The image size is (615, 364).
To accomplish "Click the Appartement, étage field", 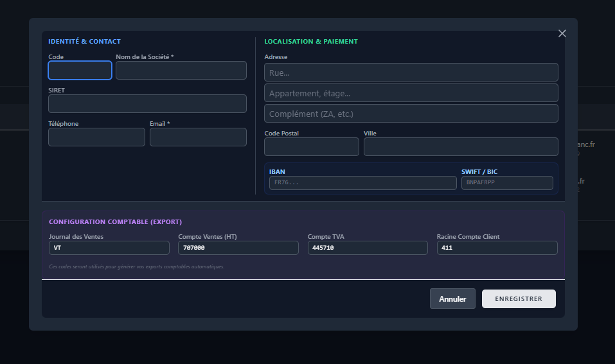I will [x=411, y=93].
